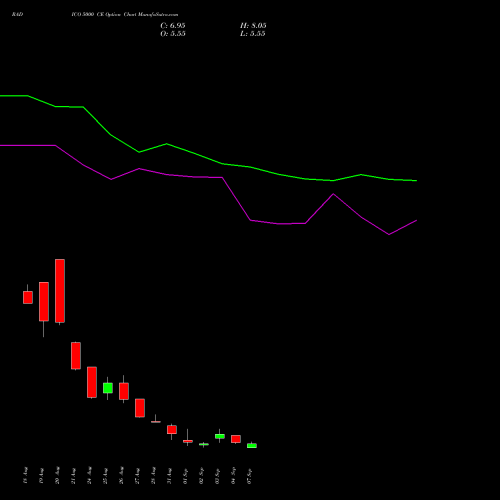Select the 28 Aug date label
500x500 pixels.
click(154, 475)
